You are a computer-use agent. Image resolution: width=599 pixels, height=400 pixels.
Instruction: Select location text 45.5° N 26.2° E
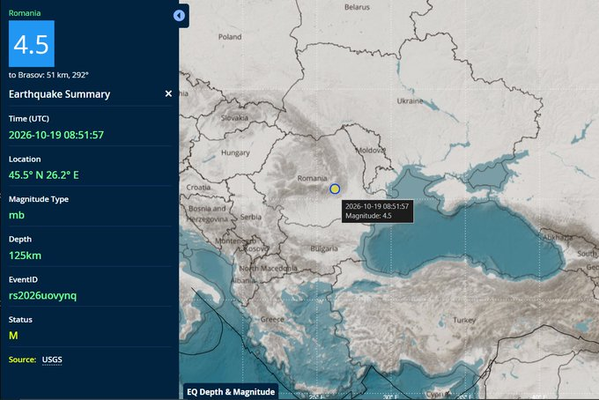point(44,175)
